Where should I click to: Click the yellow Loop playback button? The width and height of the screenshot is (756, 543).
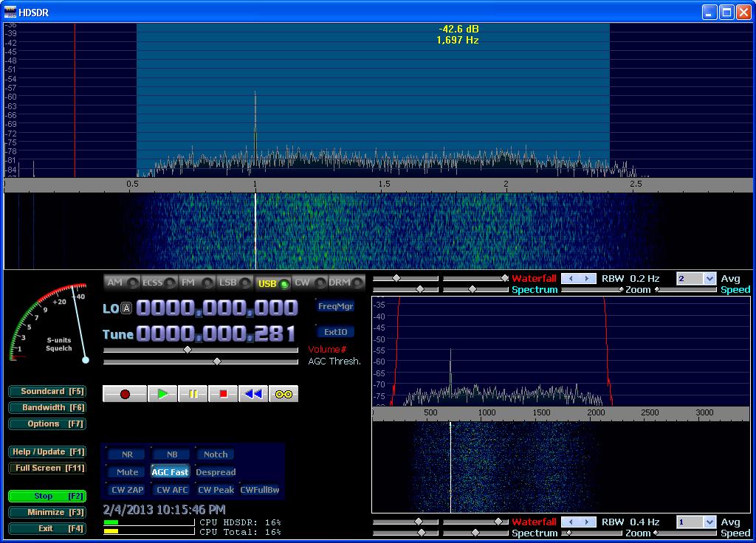283,394
